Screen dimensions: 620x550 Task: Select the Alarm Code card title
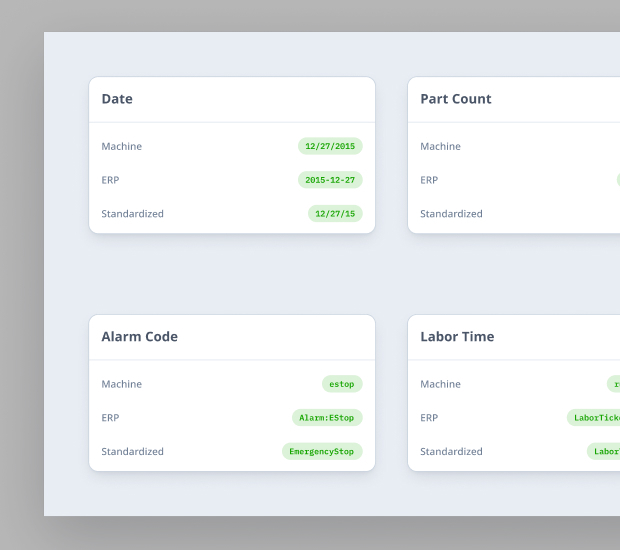coord(139,337)
